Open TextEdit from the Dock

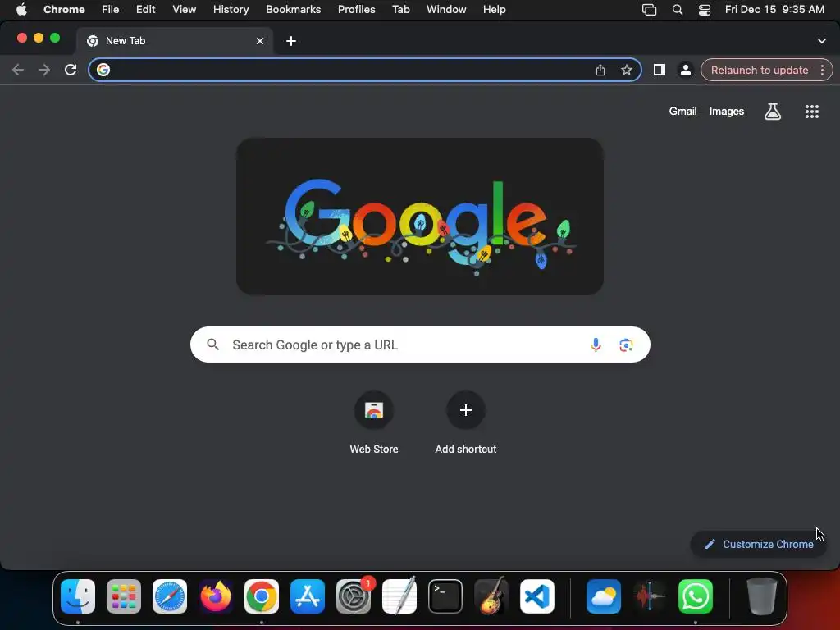coord(399,596)
